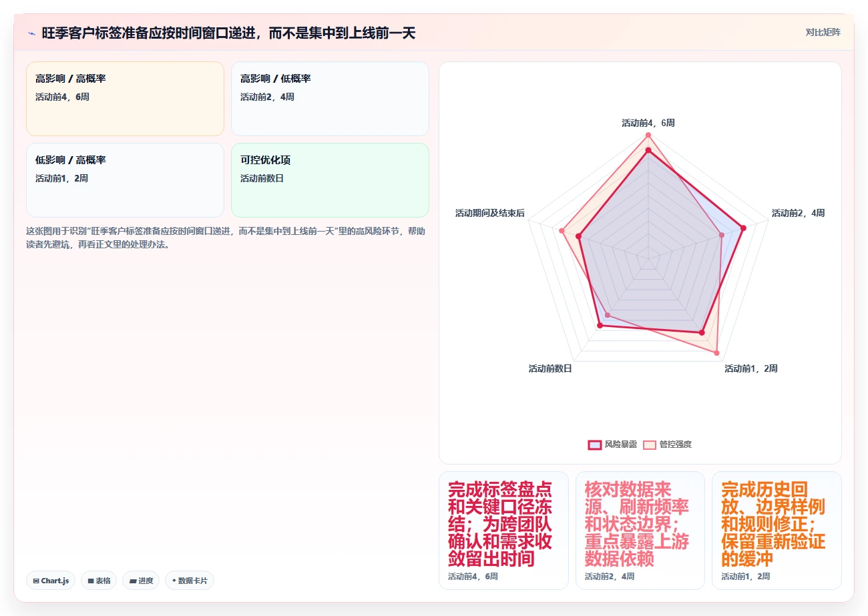Screen dimensions: 868x616
Task: Click the radar axis label 活动前1，2周
Action: pyautogui.click(x=751, y=368)
